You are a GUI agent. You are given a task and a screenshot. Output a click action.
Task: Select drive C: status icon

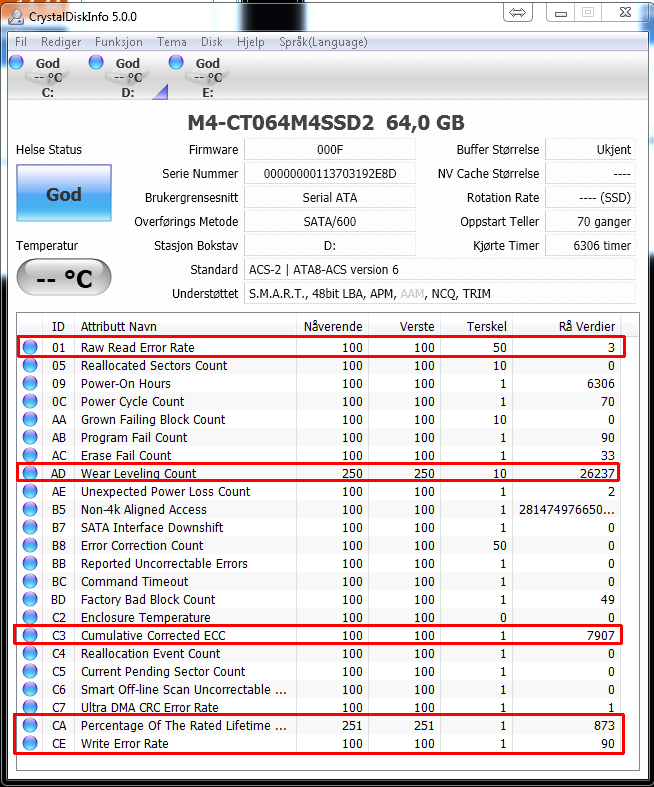coord(17,62)
